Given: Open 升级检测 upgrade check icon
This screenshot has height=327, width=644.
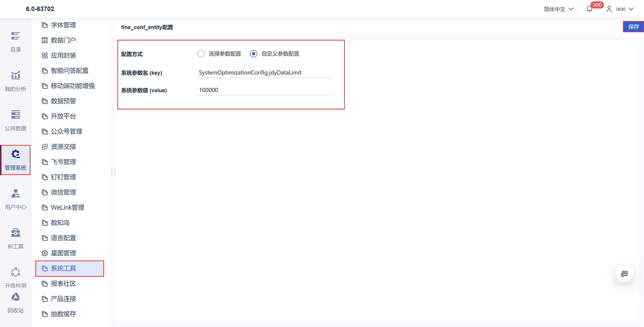Looking at the screenshot, I should click(x=15, y=272).
